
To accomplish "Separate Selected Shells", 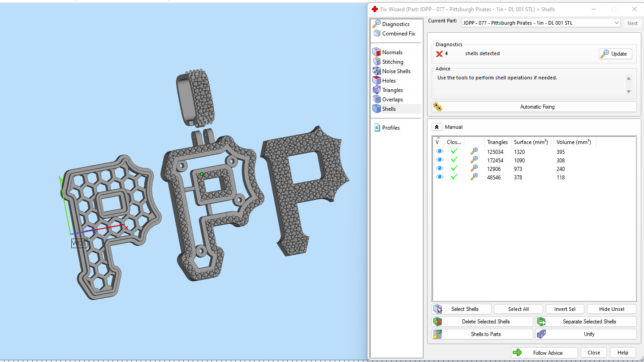I will coord(586,322).
